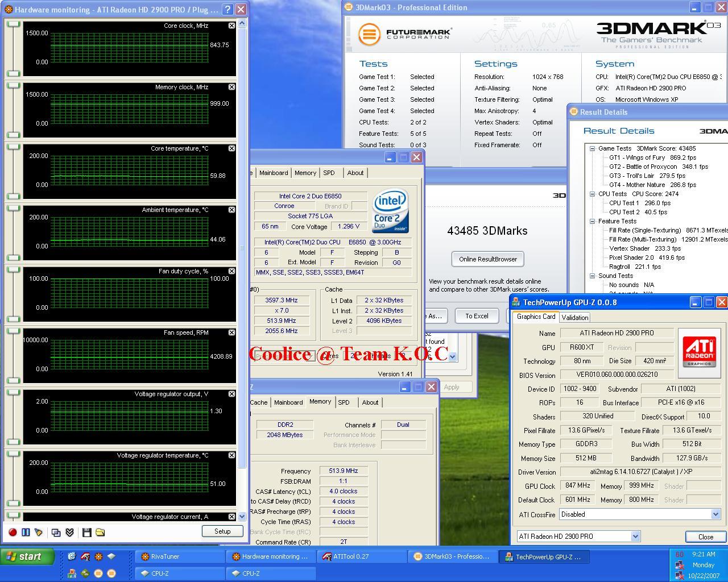728x582 pixels.
Task: Click the first orange 3DMark quick launch icon
Action: 98,573
